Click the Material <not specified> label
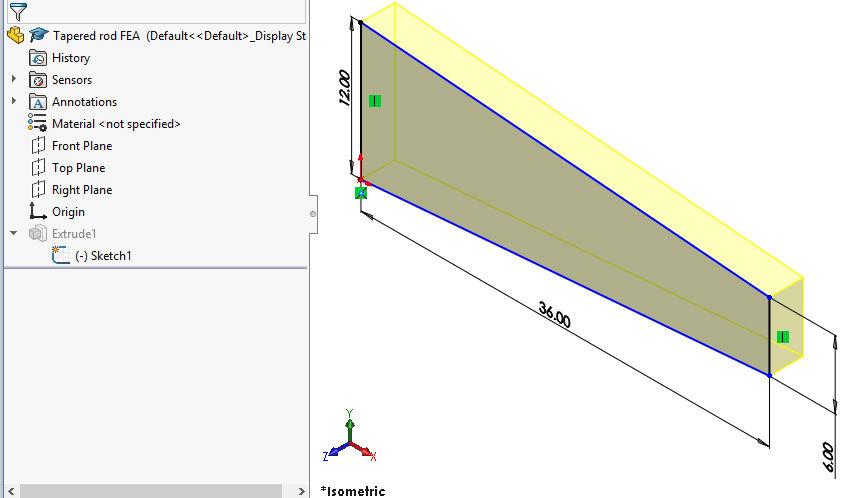This screenshot has width=852, height=498. (x=116, y=124)
